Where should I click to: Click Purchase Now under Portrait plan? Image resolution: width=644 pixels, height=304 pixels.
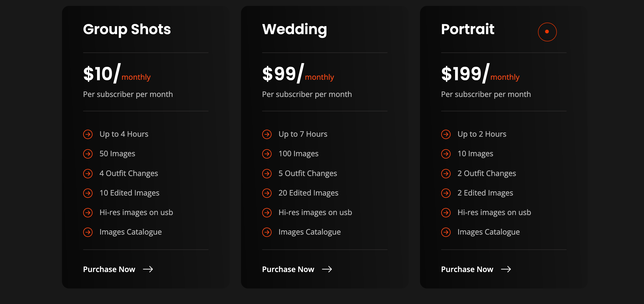[467, 269]
